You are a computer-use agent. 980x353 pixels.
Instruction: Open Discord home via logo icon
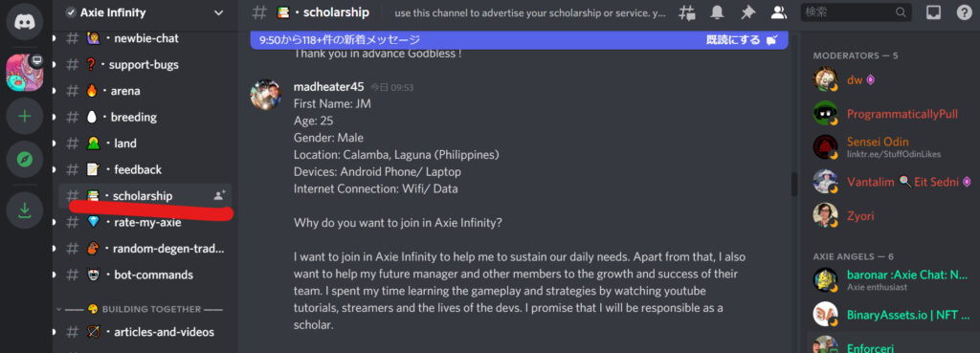pyautogui.click(x=24, y=21)
